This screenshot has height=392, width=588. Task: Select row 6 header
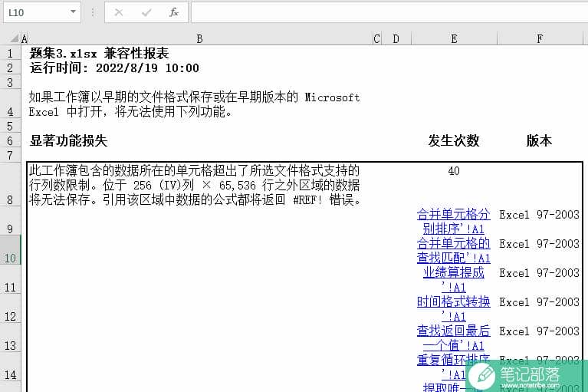(x=10, y=141)
